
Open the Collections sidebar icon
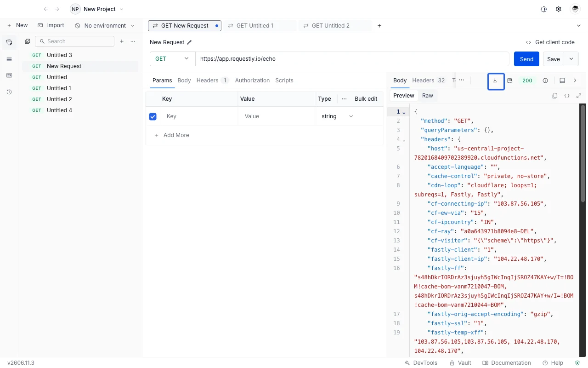click(x=9, y=42)
